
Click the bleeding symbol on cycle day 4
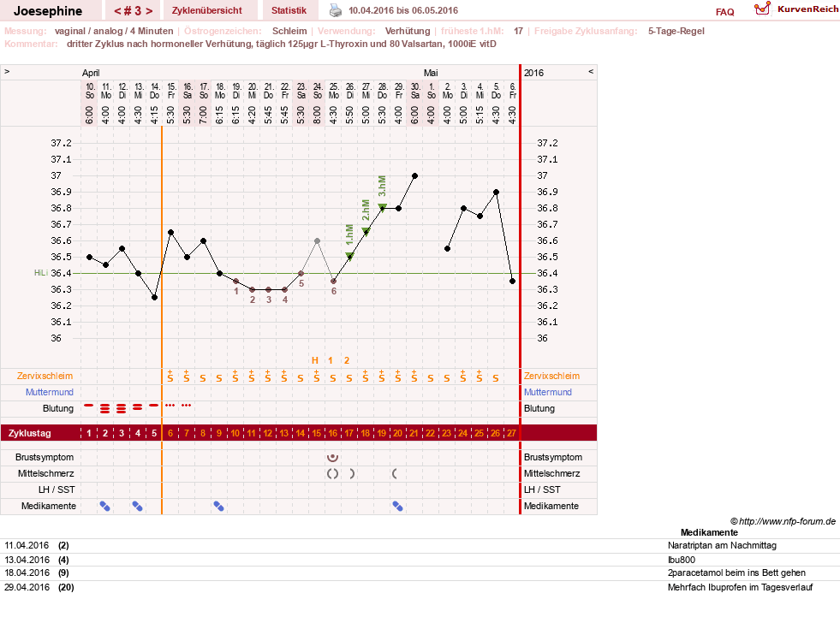(138, 407)
